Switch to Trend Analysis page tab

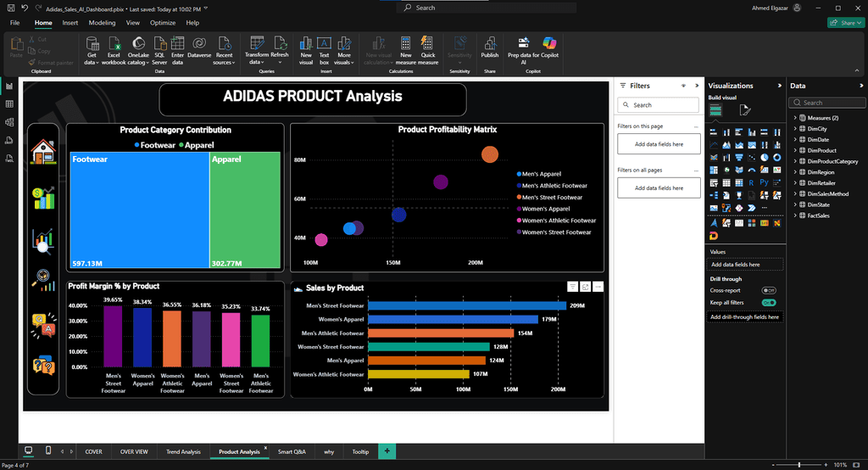tap(183, 451)
